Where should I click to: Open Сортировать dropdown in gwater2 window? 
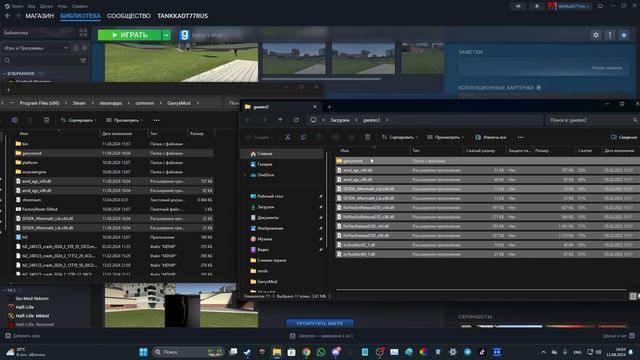(400, 137)
